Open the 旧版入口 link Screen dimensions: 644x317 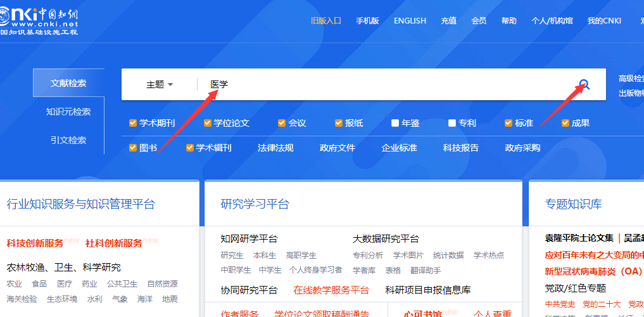coord(326,20)
